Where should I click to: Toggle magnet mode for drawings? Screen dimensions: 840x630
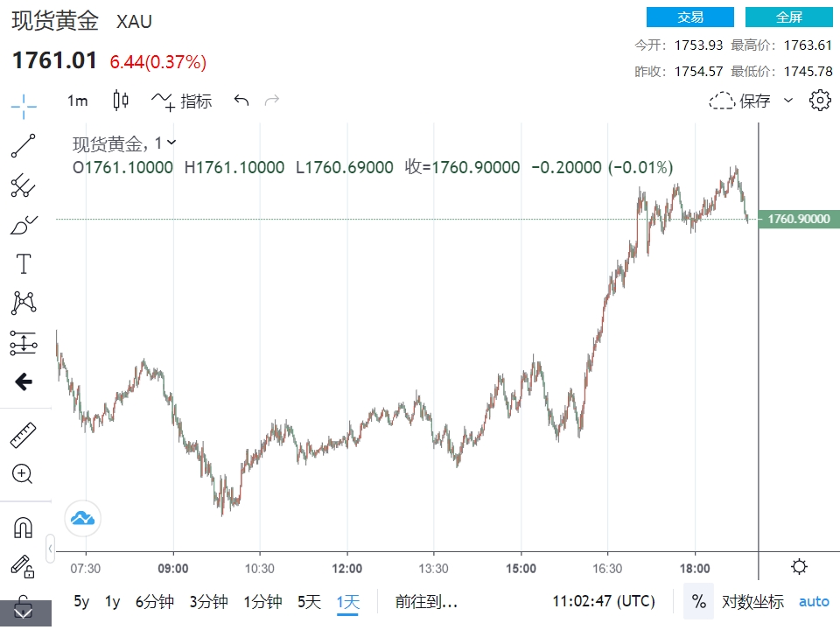click(x=24, y=528)
